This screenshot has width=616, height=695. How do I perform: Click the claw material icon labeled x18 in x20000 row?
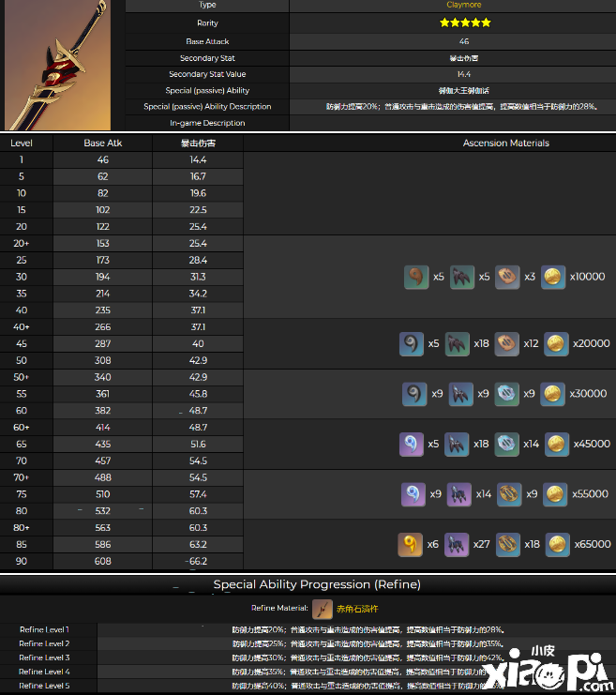tap(457, 344)
